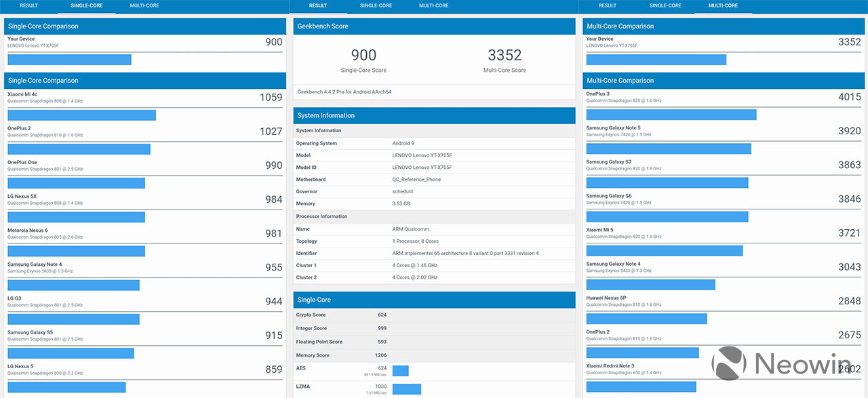
Task: Open SINGLE-CORE tab in the middle panel
Action: 376,5
